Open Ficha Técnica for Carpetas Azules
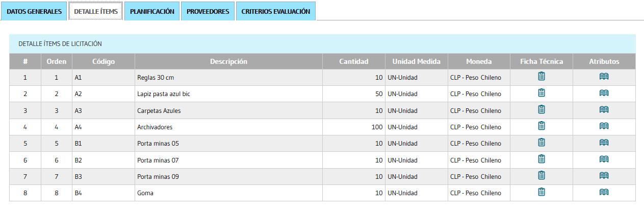 coord(542,110)
